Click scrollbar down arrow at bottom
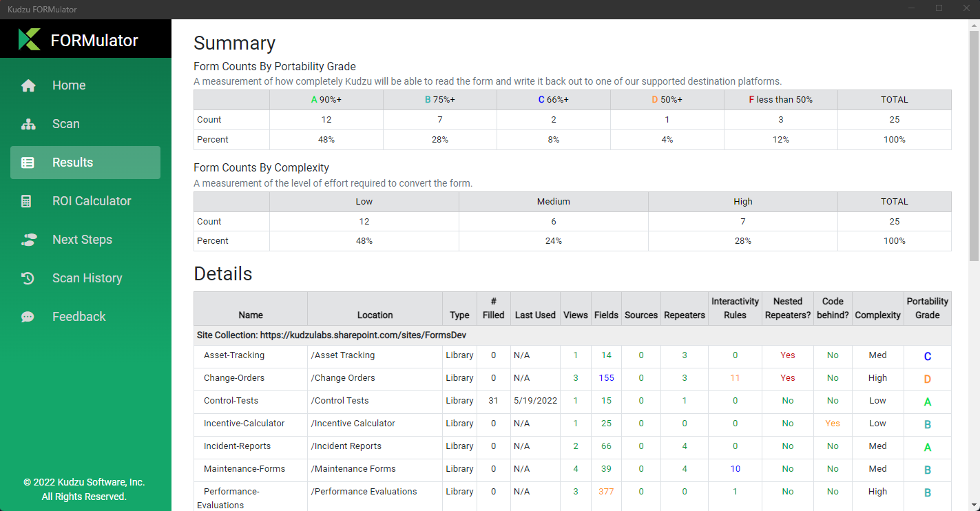Image resolution: width=980 pixels, height=511 pixels. click(x=974, y=505)
